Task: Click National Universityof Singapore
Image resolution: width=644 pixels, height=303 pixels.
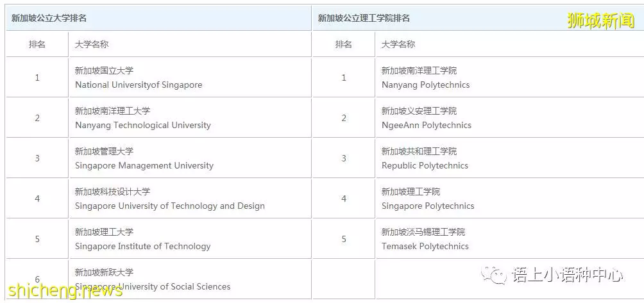Action: pyautogui.click(x=139, y=85)
